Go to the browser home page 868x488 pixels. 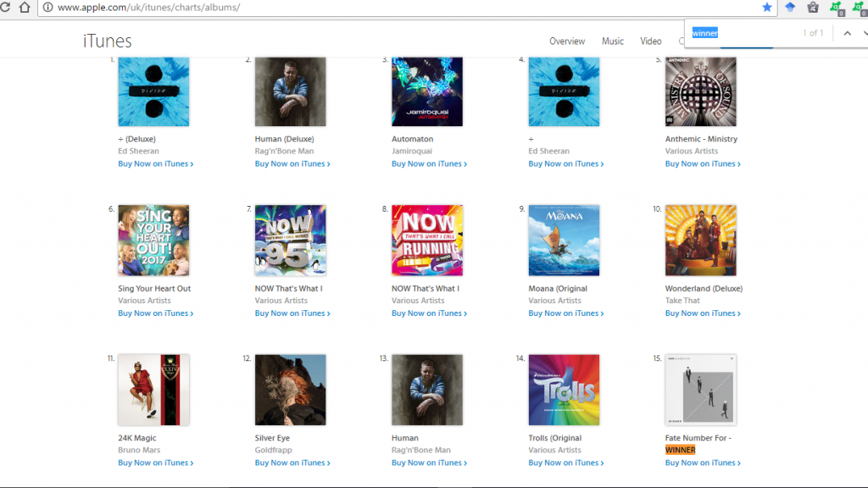pos(25,7)
